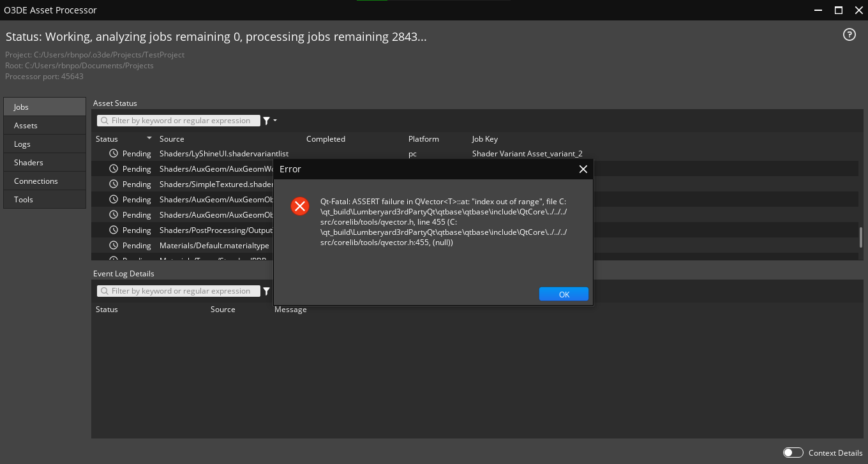Go to the Shaders tab

pos(45,162)
